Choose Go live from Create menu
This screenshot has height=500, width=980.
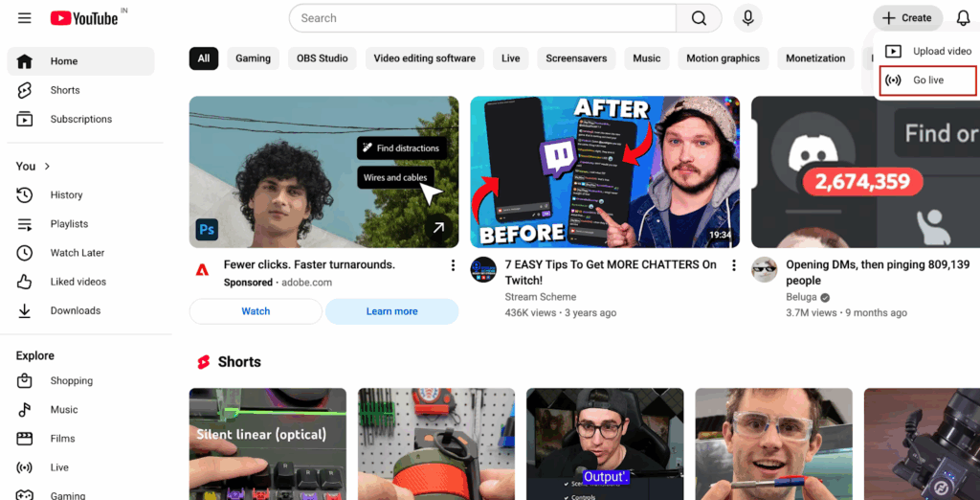(927, 80)
